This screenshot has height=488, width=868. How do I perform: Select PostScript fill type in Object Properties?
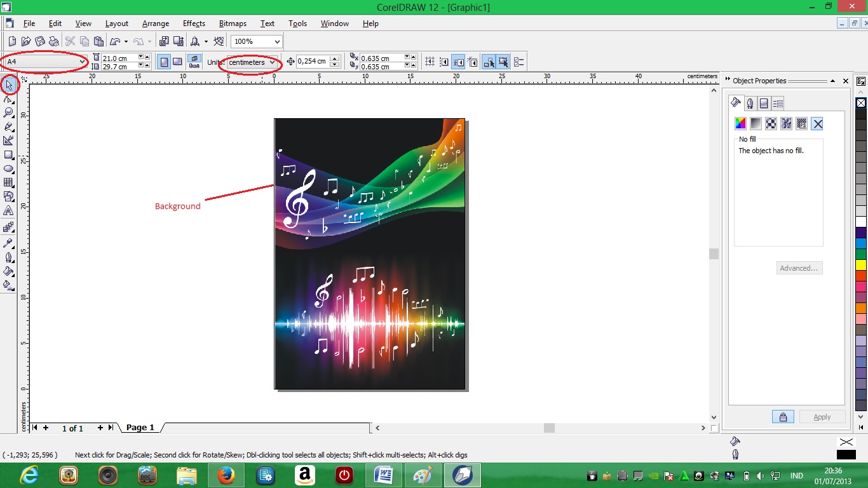coord(802,123)
